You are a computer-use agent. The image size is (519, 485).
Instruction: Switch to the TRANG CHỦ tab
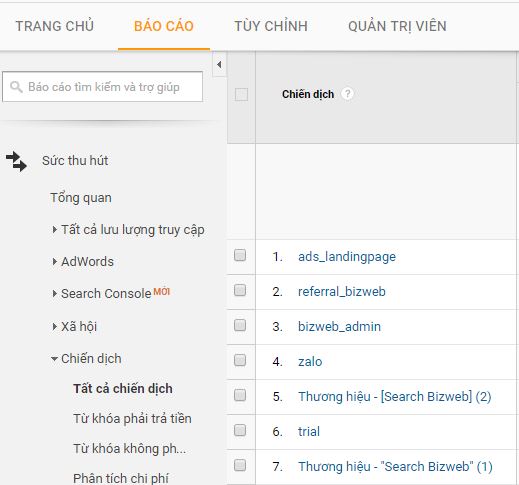coord(55,26)
